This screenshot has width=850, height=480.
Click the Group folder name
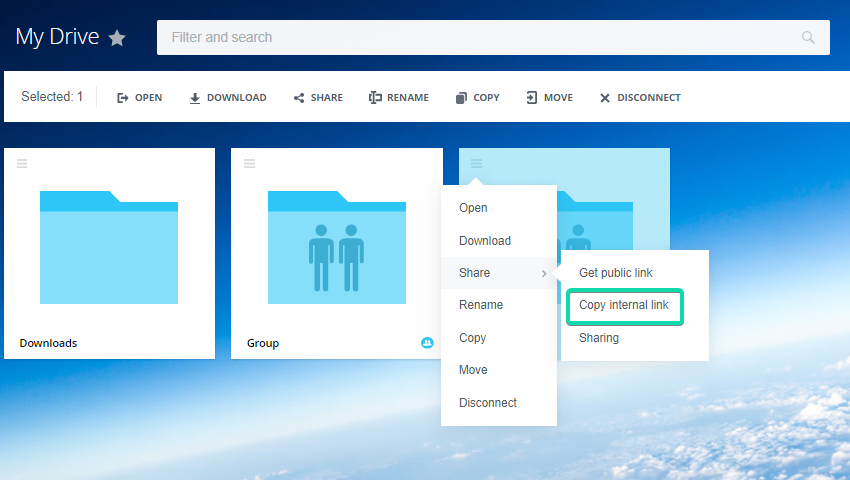coord(263,343)
